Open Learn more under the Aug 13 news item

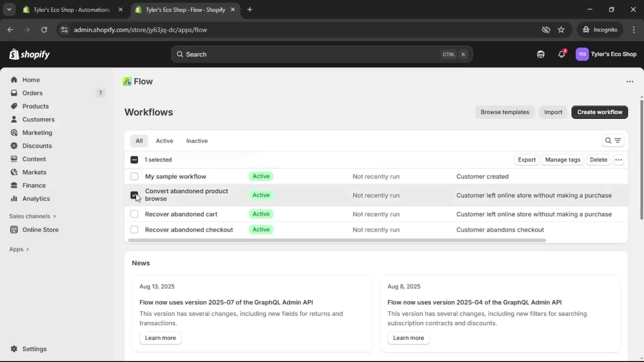160,338
